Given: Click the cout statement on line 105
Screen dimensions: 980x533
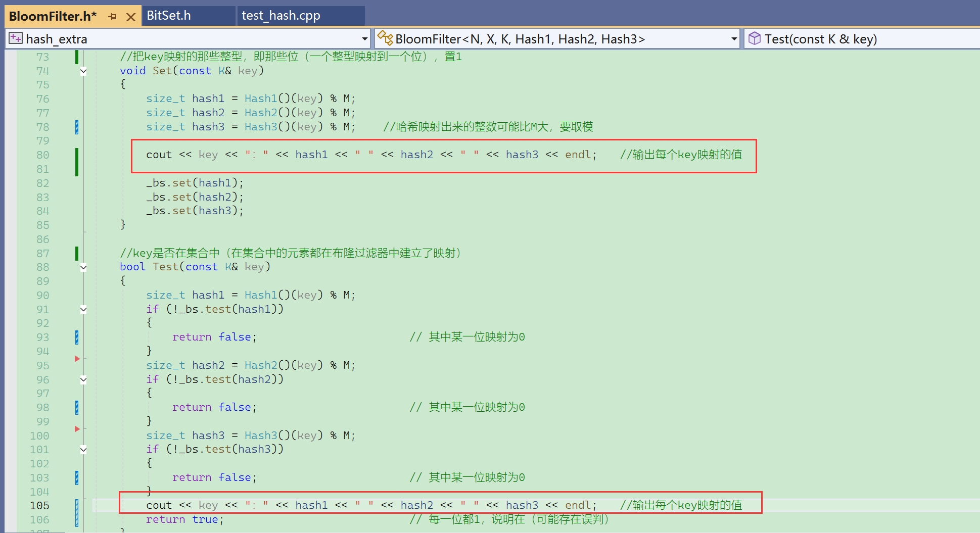Looking at the screenshot, I should coord(371,505).
